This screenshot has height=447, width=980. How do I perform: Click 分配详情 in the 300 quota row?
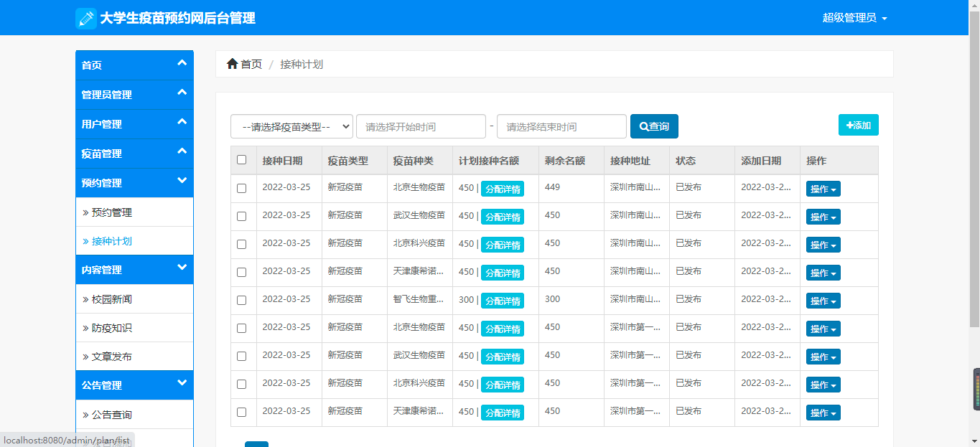(x=503, y=301)
